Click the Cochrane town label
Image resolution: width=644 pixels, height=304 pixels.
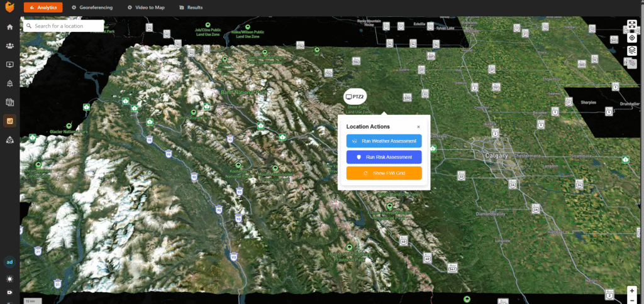point(439,136)
